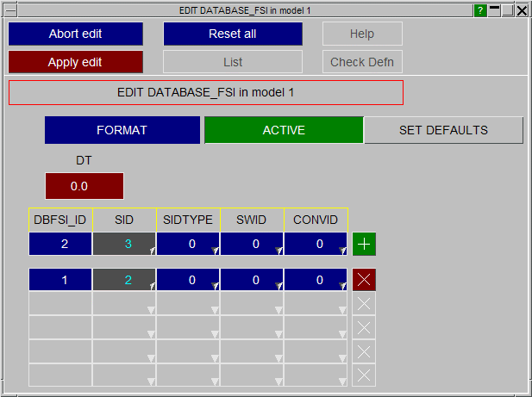Open the FORMAT menu

coord(122,130)
